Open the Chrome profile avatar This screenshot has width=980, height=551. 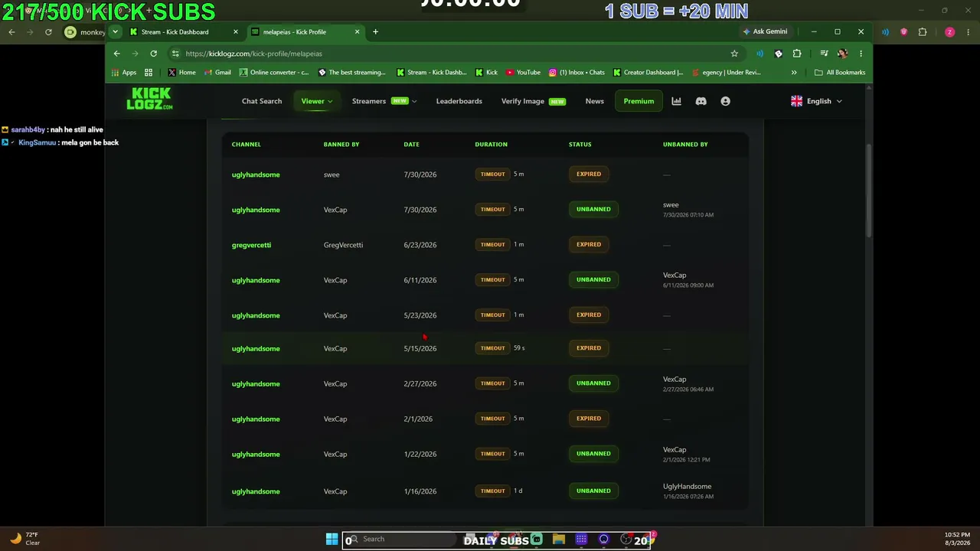(x=842, y=54)
